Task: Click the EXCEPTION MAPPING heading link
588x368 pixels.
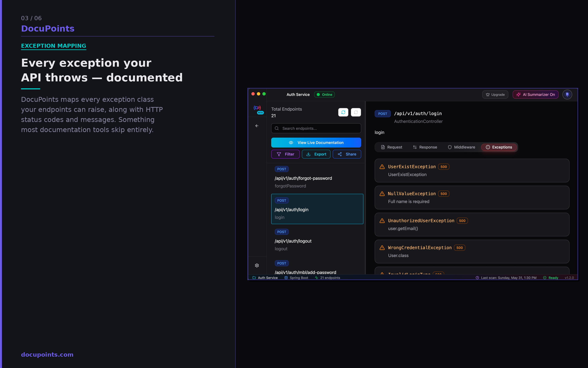Action: (54, 46)
